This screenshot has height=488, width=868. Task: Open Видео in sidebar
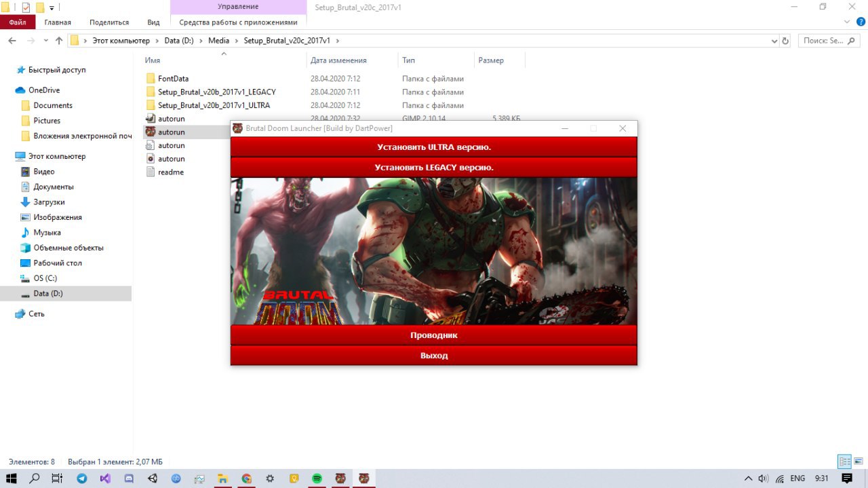44,172
